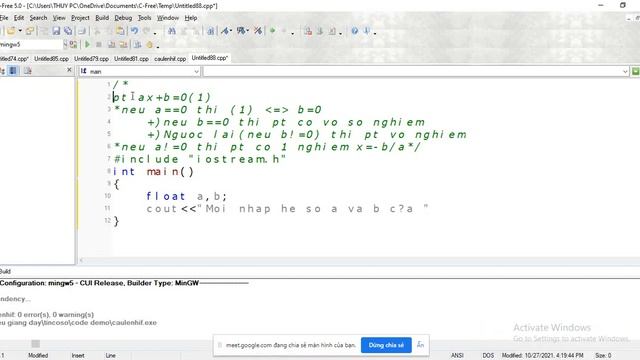The image size is (640, 360).
Task: Click the build options icon beside mingw5 box
Action: (73, 44)
